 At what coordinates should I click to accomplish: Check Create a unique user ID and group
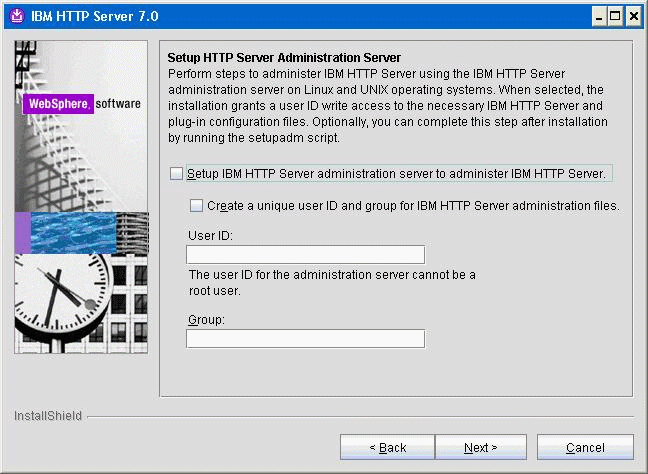click(x=196, y=205)
